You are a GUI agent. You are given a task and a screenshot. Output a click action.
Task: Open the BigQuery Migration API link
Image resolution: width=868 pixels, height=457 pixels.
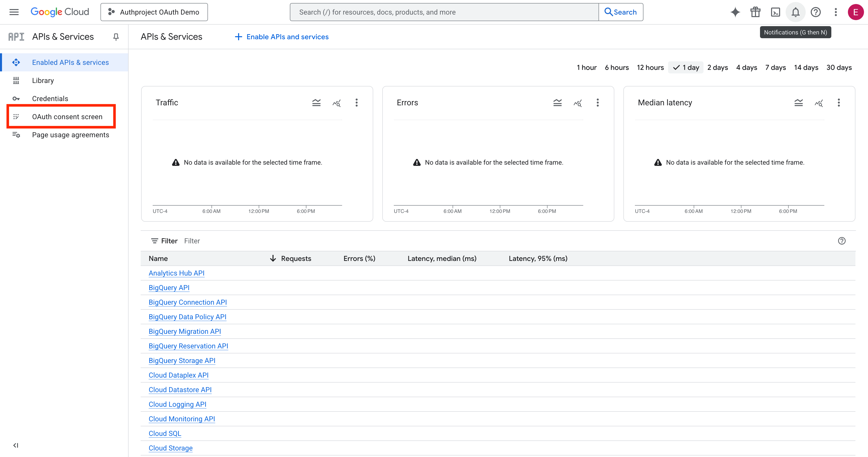pos(185,331)
